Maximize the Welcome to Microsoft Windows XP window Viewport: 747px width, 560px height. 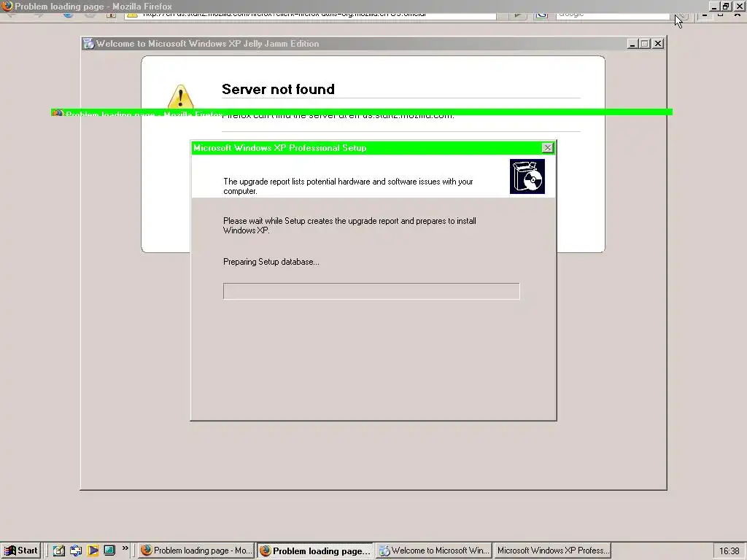(645, 43)
